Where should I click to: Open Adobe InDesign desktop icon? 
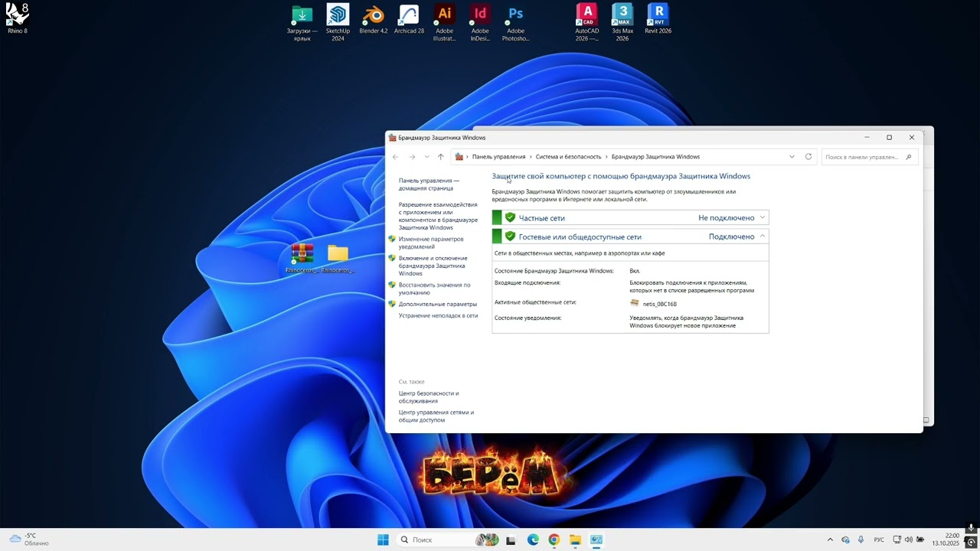(480, 23)
